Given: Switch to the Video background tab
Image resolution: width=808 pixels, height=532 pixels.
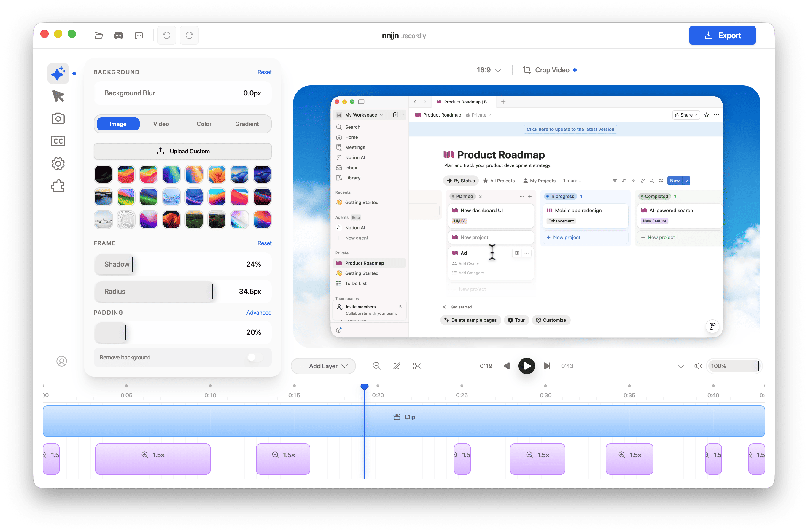Looking at the screenshot, I should 161,124.
